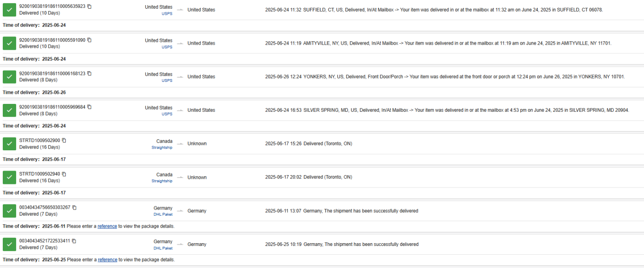Open Straightship carrier link for STRTD1009502900
Image resolution: width=644 pixels, height=268 pixels.
(162, 148)
